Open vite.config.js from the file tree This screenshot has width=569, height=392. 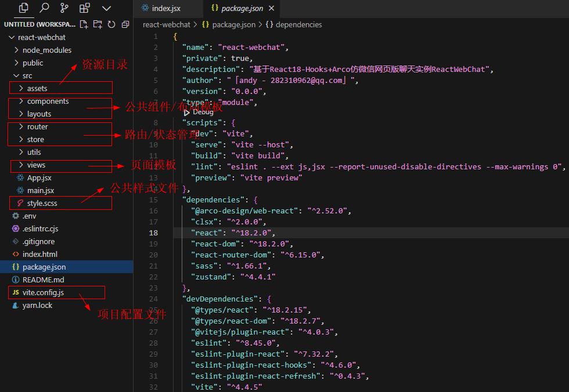coord(43,292)
